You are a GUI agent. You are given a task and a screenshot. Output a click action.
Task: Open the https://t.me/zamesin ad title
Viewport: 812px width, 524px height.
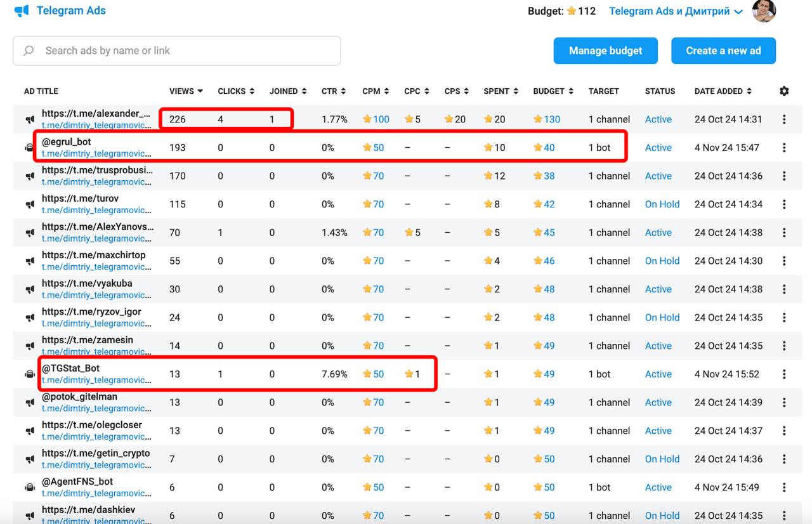[x=88, y=340]
